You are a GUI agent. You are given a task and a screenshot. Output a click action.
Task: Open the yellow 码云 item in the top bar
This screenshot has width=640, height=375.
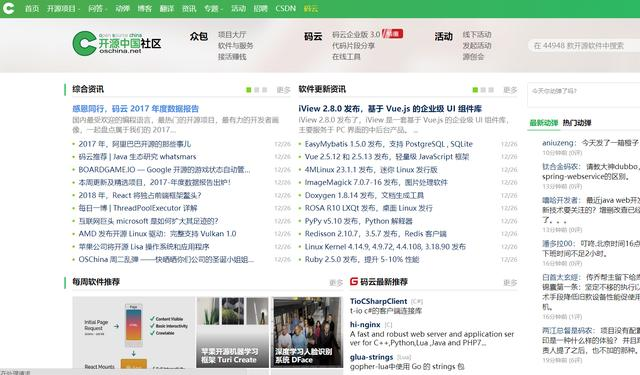311,8
